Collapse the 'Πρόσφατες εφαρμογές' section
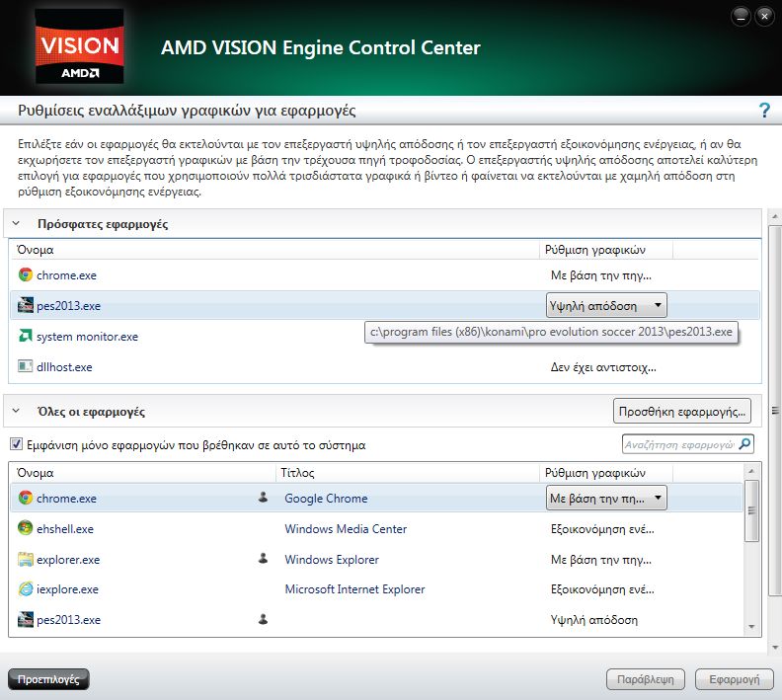The height and width of the screenshot is (700, 782). click(x=16, y=223)
